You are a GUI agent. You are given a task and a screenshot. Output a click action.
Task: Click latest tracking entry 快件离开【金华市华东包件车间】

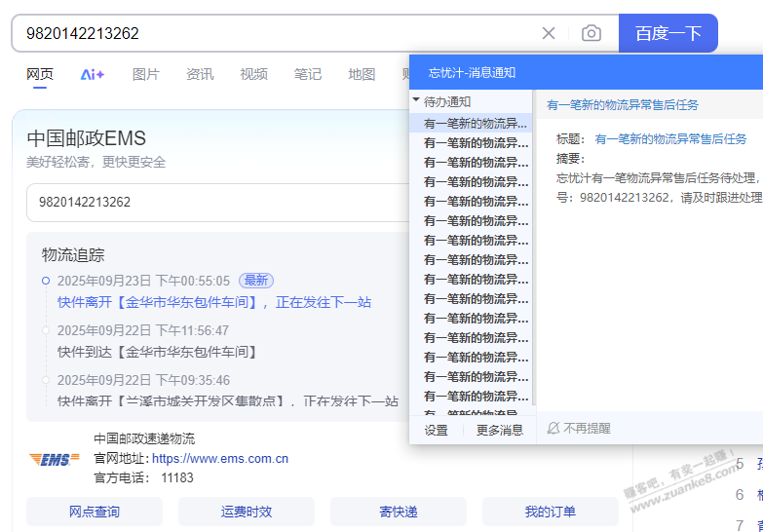coord(214,302)
